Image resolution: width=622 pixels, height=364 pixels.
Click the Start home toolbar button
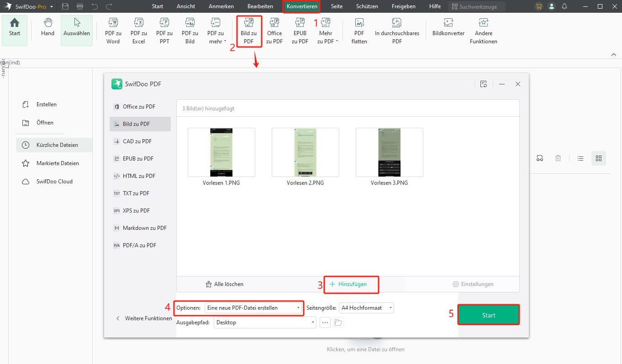15,30
